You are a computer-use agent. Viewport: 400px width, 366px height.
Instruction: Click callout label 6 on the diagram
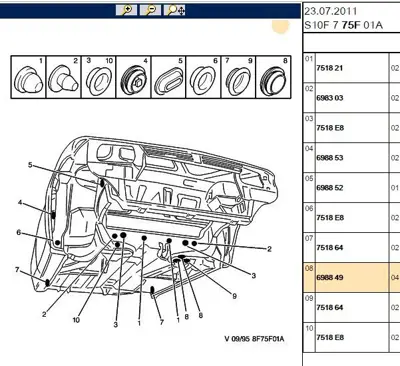point(19,232)
